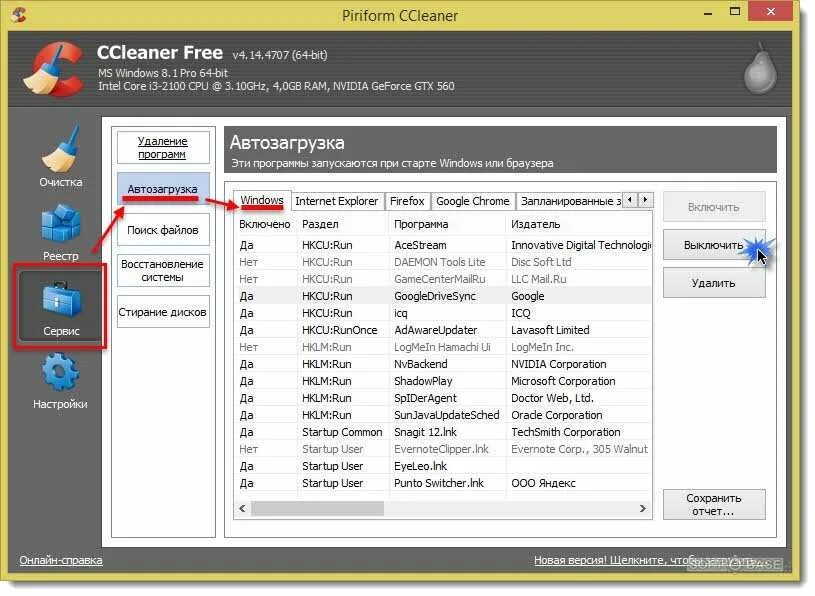Select the GoogleDriveSync row
The height and width of the screenshot is (596, 815).
(x=443, y=296)
